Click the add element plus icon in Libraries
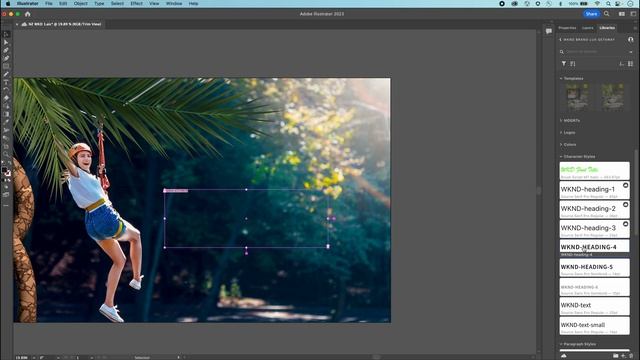Screen dimensions: 640x360 click(x=623, y=356)
